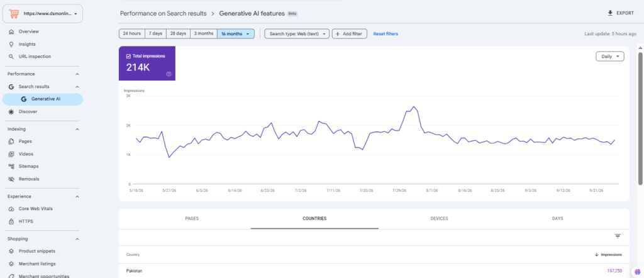Click the colorful assistant icon at bottom right
Image resolution: width=644 pixels, height=278 pixels.
[638, 271]
